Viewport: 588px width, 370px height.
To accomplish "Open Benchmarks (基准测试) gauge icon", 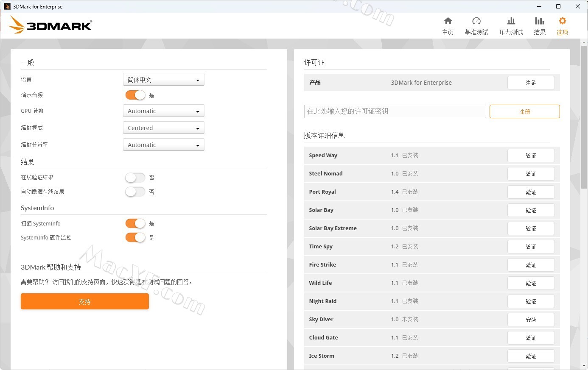I will point(476,21).
